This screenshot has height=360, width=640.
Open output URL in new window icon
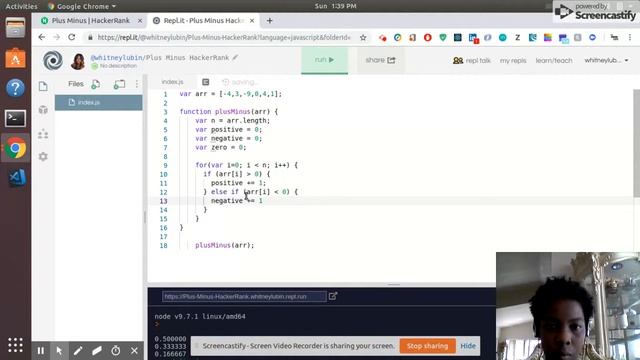(x=333, y=296)
